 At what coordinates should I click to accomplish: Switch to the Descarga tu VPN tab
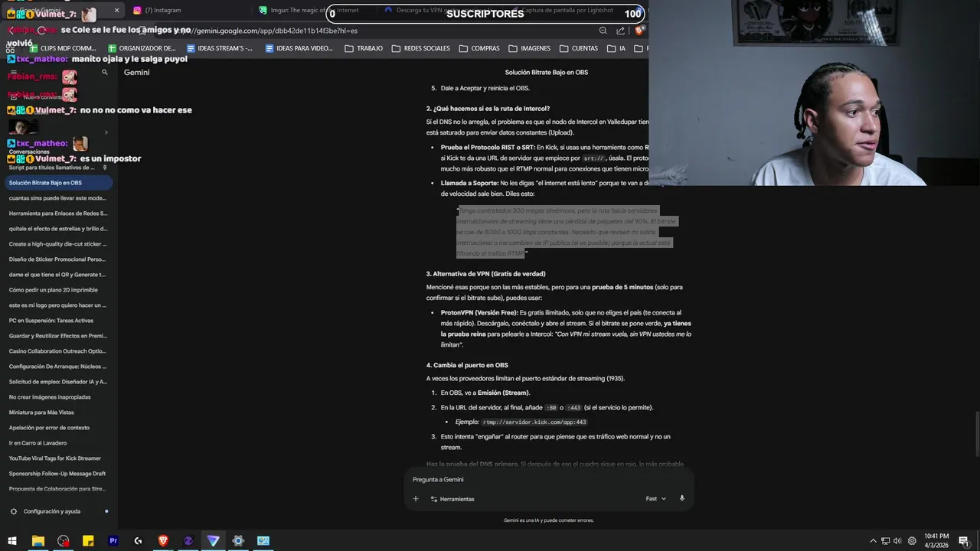click(436, 10)
